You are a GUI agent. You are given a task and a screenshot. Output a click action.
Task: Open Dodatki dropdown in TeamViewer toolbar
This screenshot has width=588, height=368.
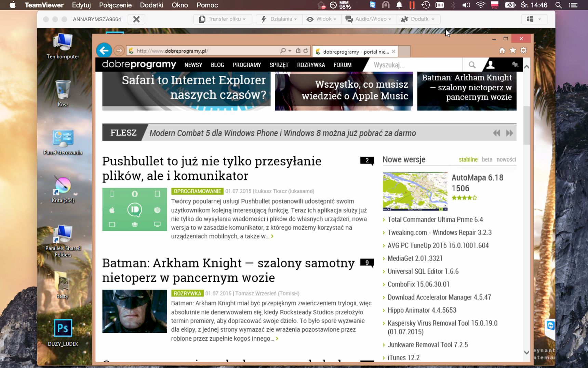(x=418, y=19)
